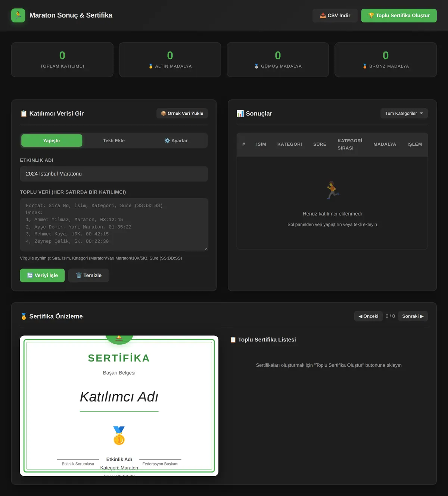Click the Toplu Veri bulk textarea
The height and width of the screenshot is (496, 448).
114,224
